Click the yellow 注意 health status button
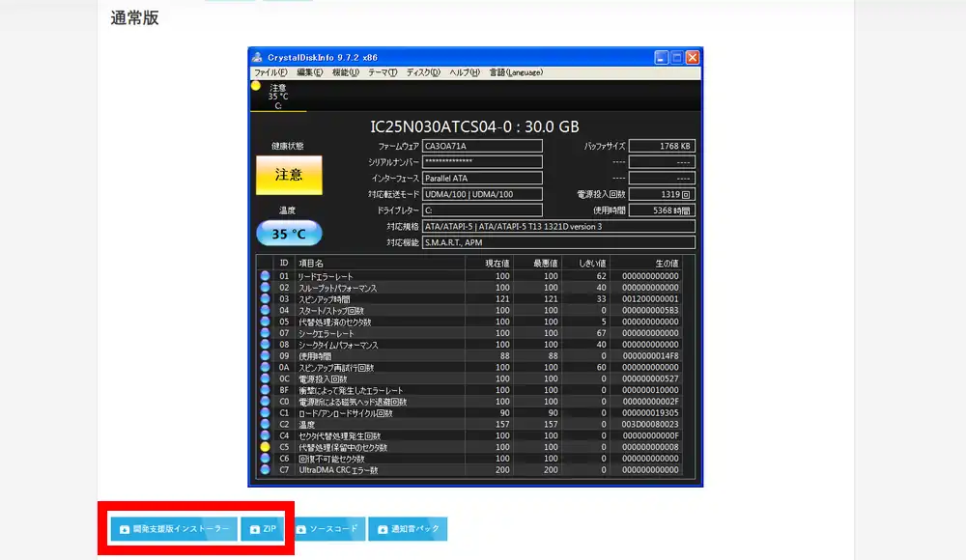Screen dimensions: 966x560 pos(287,175)
